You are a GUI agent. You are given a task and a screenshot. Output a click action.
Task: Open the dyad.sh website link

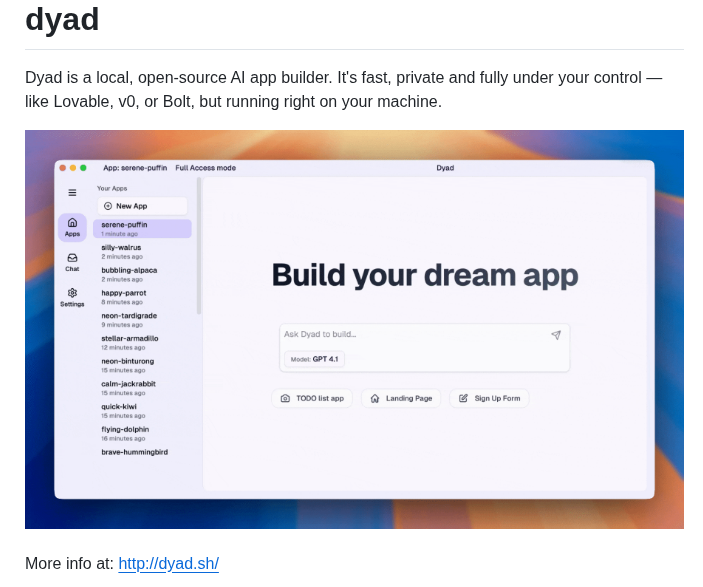[x=169, y=563]
